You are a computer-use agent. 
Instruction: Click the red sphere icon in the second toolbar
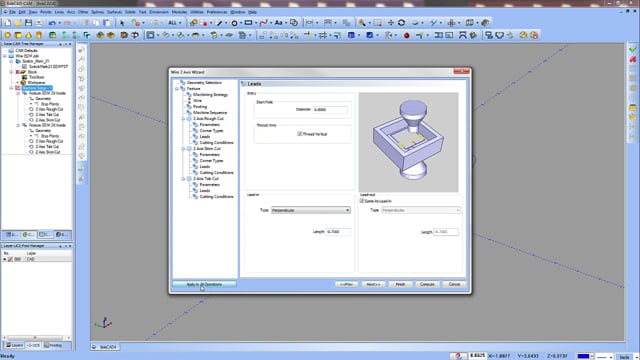coord(407,36)
